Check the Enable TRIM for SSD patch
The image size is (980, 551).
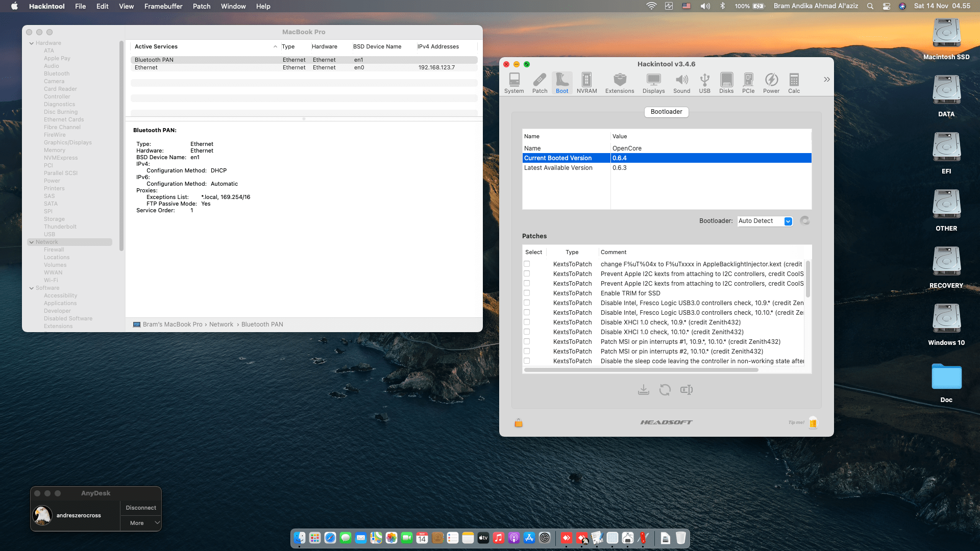[x=527, y=293]
